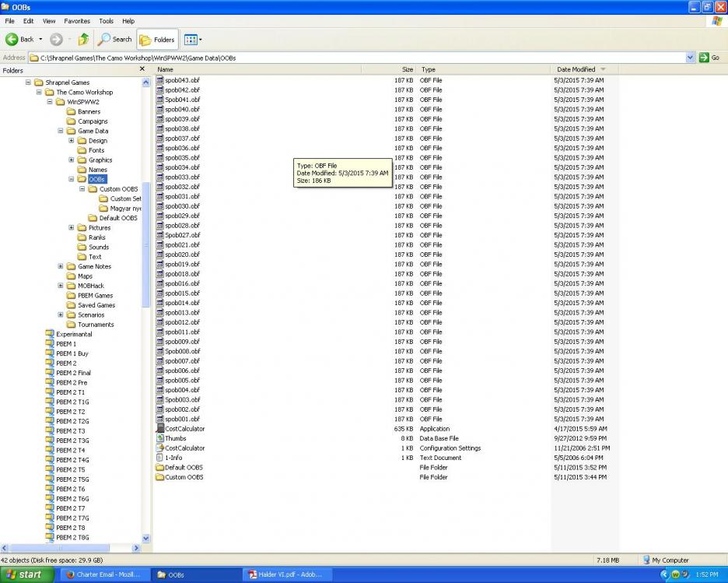This screenshot has width=728, height=583.
Task: Click the Go button beside address bar
Action: 709,58
